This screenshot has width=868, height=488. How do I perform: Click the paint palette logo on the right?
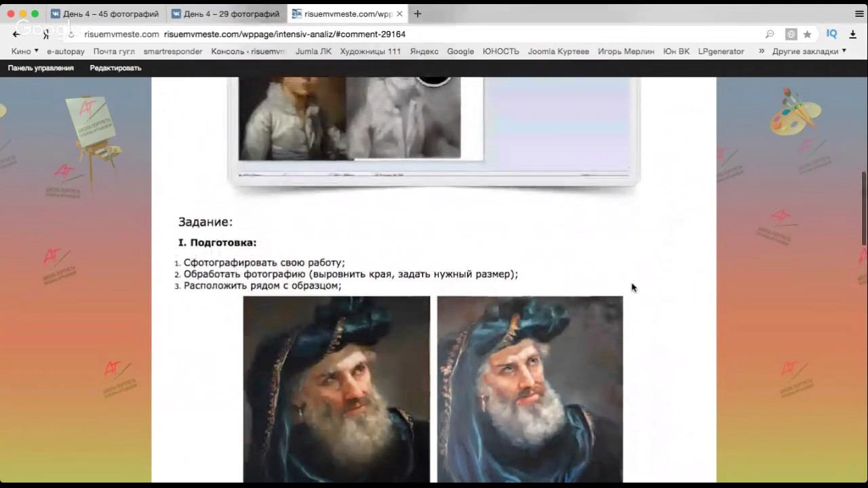pos(795,110)
